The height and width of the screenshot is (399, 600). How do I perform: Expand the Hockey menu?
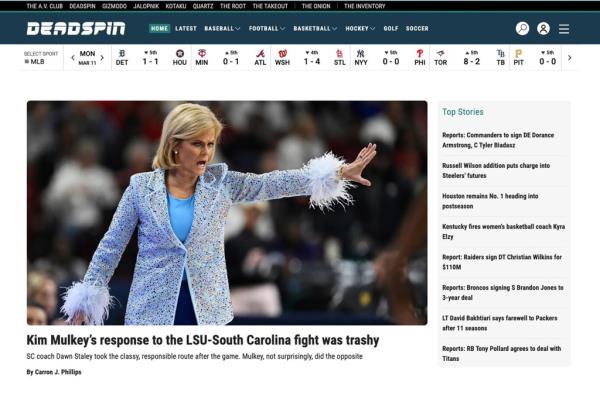tap(360, 28)
